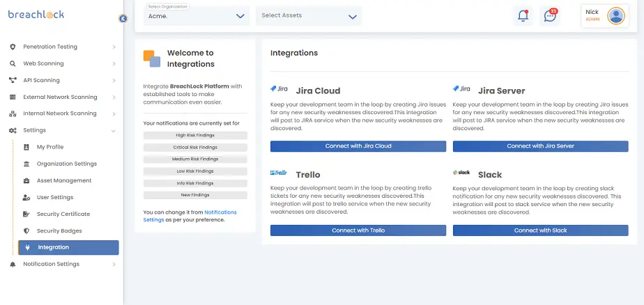Click the Security Badges shield icon
The width and height of the screenshot is (644, 305).
click(x=26, y=230)
